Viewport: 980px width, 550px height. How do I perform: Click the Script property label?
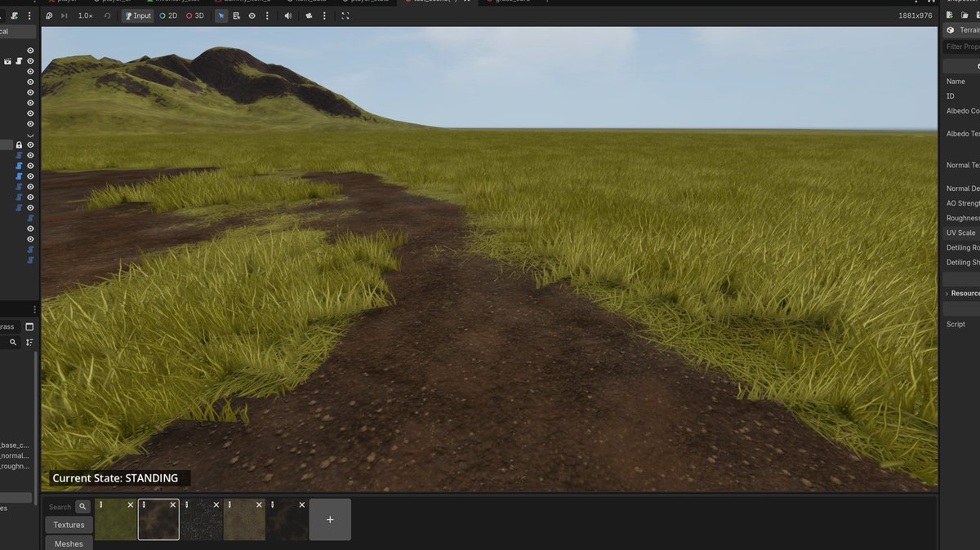[x=955, y=324]
